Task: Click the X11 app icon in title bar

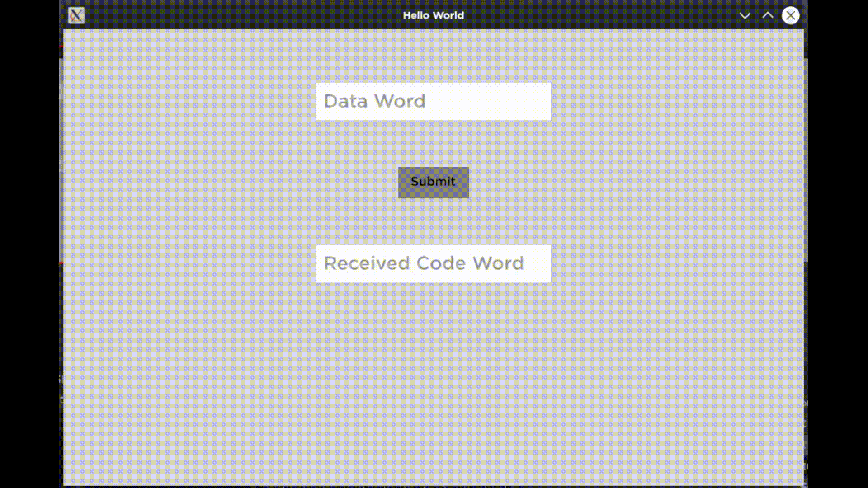Action: 76,15
